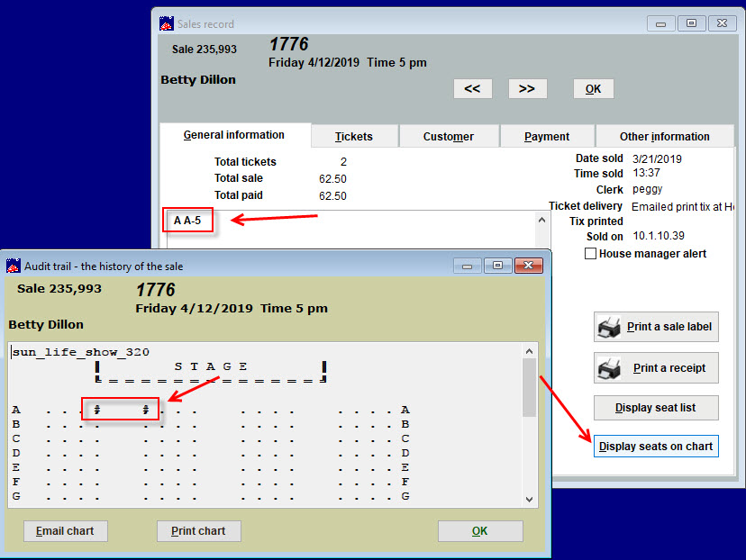Viewport: 746px width, 560px height.
Task: Click the Ticket delivery value Emailed print tix
Action: pos(683,207)
